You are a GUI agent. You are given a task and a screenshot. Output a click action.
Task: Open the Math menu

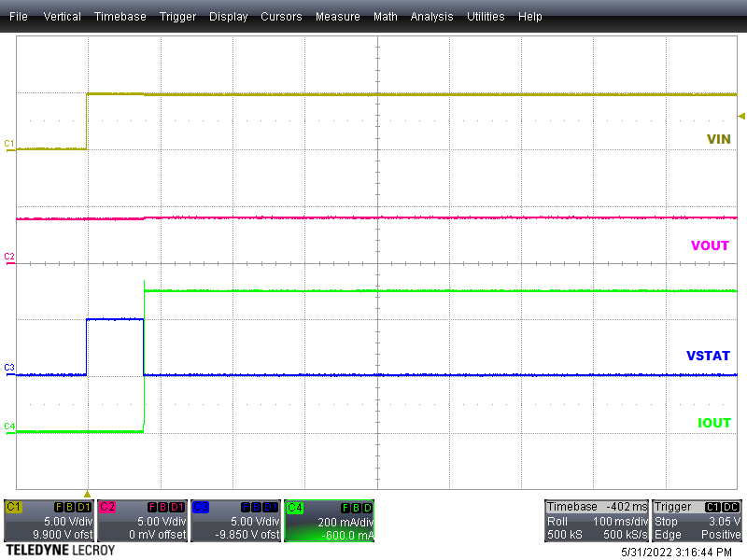point(386,16)
